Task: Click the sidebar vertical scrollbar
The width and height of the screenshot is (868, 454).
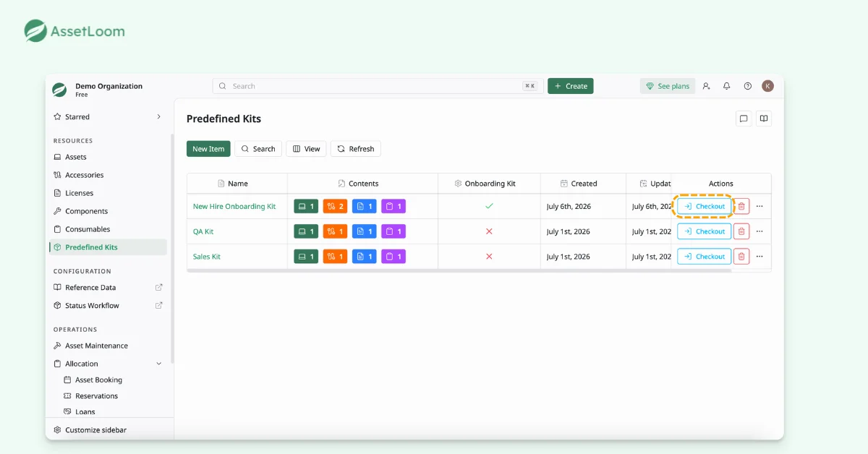Action: 172,249
